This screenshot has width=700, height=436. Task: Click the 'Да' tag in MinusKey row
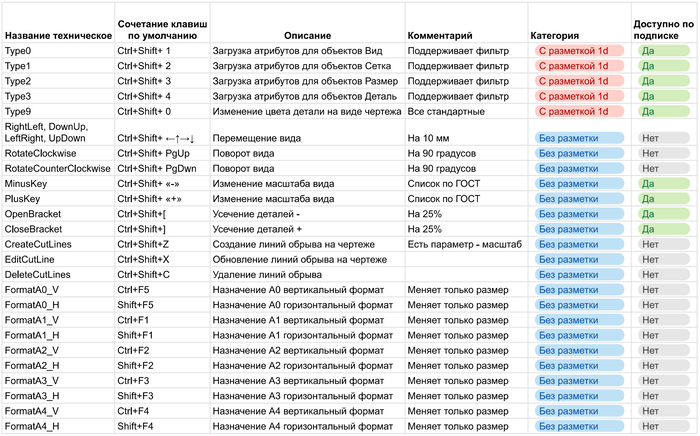(648, 184)
